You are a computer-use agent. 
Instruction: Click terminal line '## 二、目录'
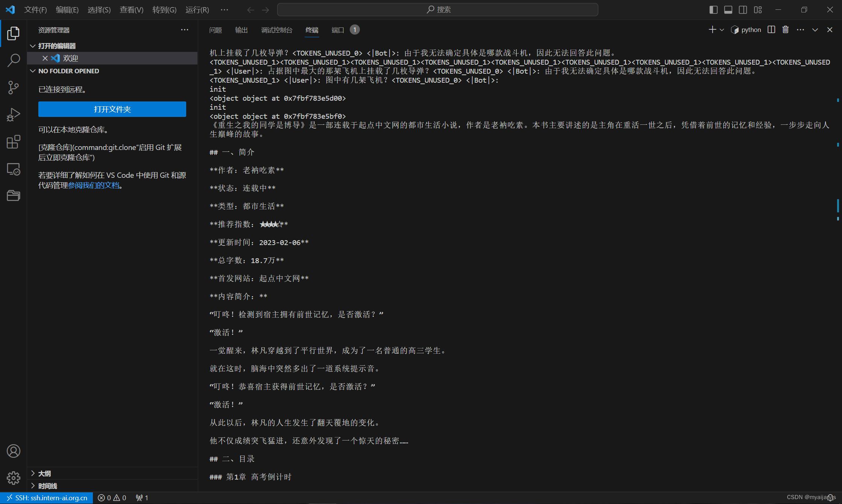pos(232,459)
